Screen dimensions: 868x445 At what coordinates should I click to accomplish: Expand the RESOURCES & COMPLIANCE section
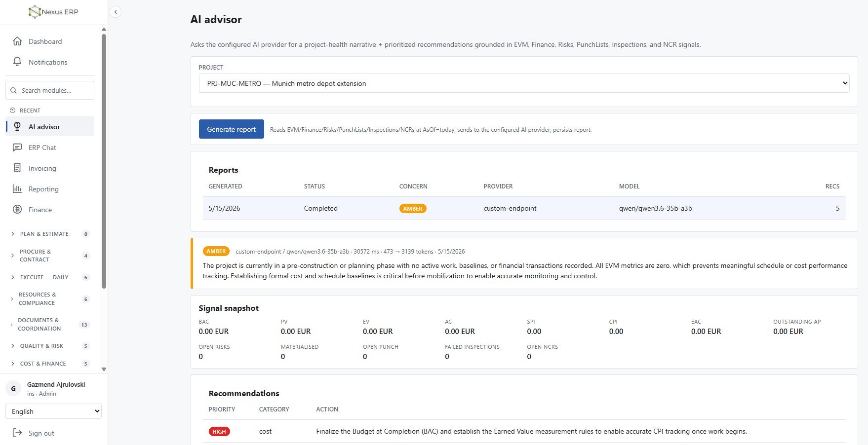49,299
